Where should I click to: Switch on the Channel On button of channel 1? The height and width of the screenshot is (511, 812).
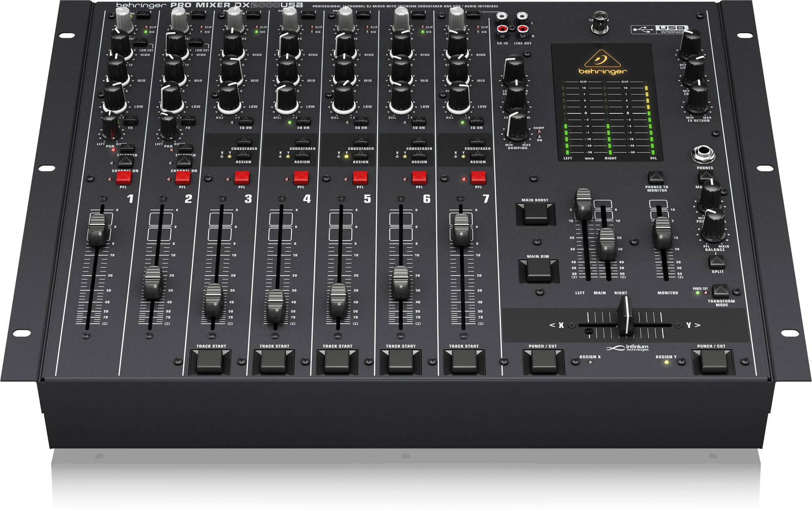(126, 162)
